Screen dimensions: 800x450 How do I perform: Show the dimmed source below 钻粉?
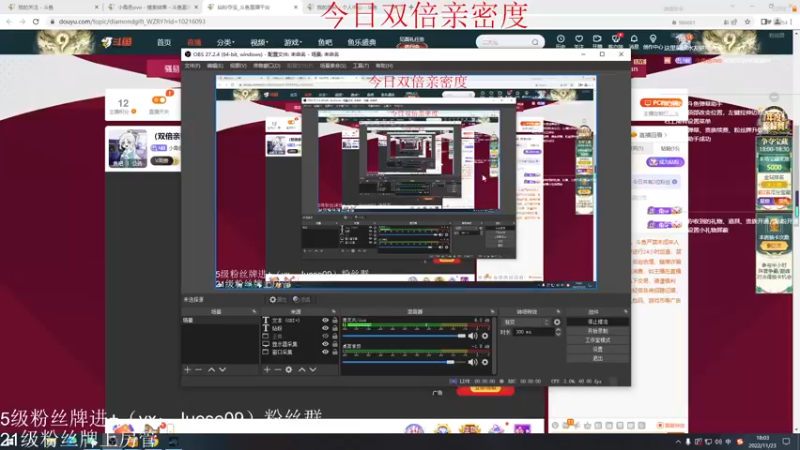click(325, 336)
